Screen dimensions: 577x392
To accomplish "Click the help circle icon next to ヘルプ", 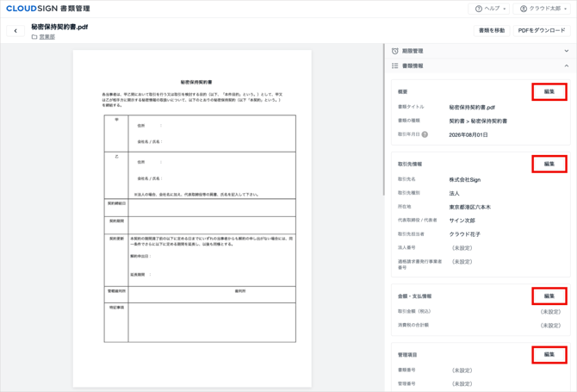I will pyautogui.click(x=478, y=9).
